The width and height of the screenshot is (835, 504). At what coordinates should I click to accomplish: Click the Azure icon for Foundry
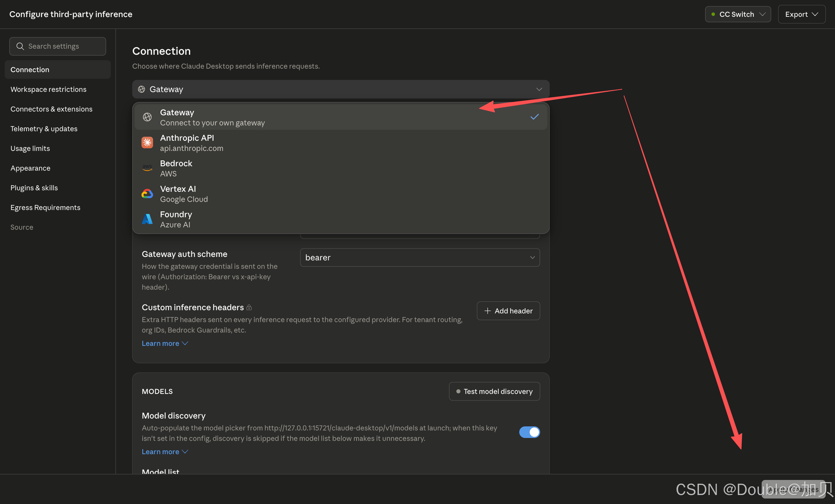point(147,219)
